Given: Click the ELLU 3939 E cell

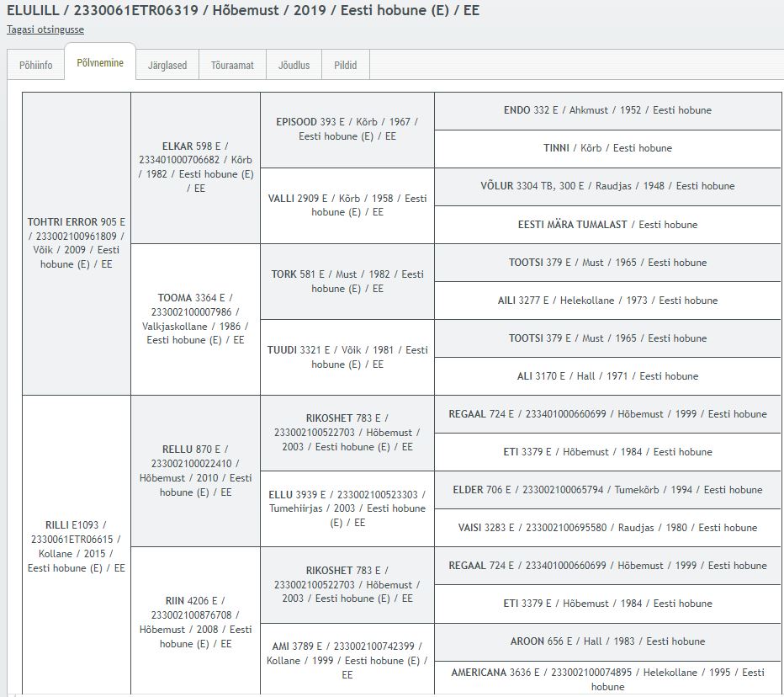Looking at the screenshot, I should click(x=347, y=508).
